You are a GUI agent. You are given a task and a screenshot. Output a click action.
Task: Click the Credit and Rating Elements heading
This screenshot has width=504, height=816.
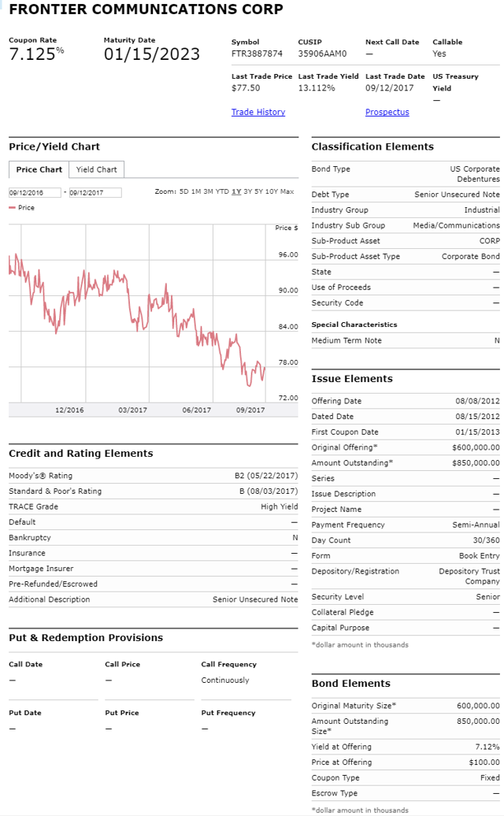[81, 453]
